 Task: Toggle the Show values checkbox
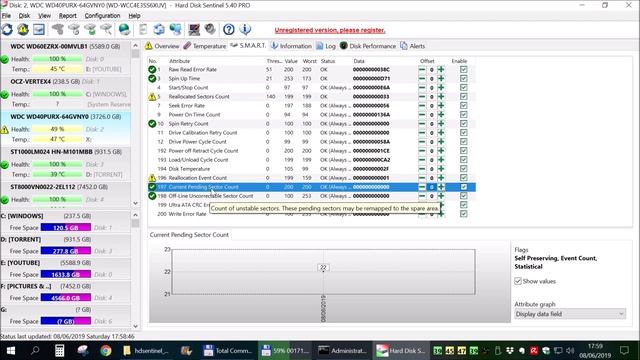(x=518, y=281)
